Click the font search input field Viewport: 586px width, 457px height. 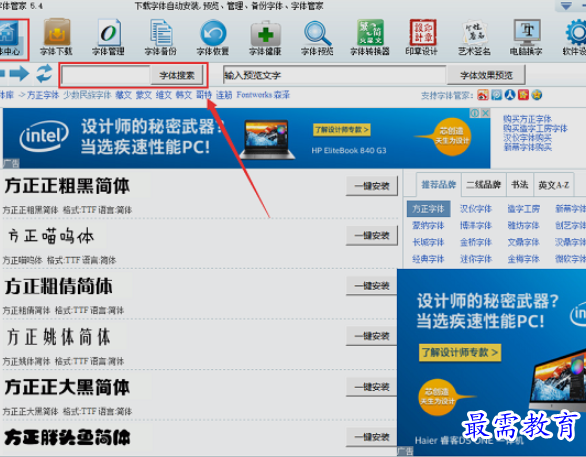click(106, 75)
